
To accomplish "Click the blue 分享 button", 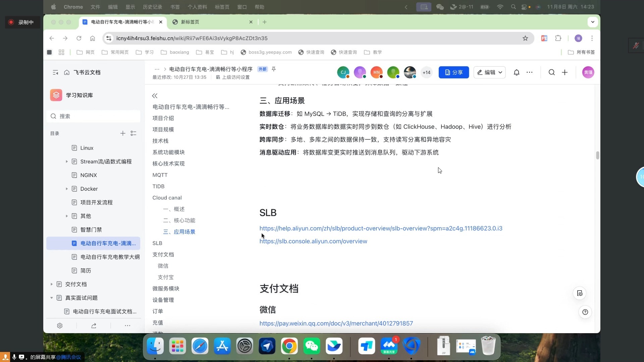I will click(453, 72).
